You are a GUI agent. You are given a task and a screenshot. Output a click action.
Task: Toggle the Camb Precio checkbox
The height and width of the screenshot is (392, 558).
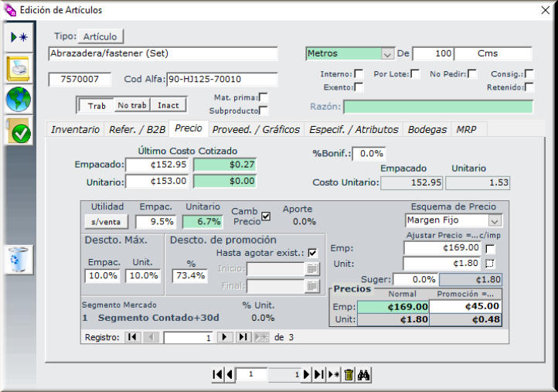(266, 216)
